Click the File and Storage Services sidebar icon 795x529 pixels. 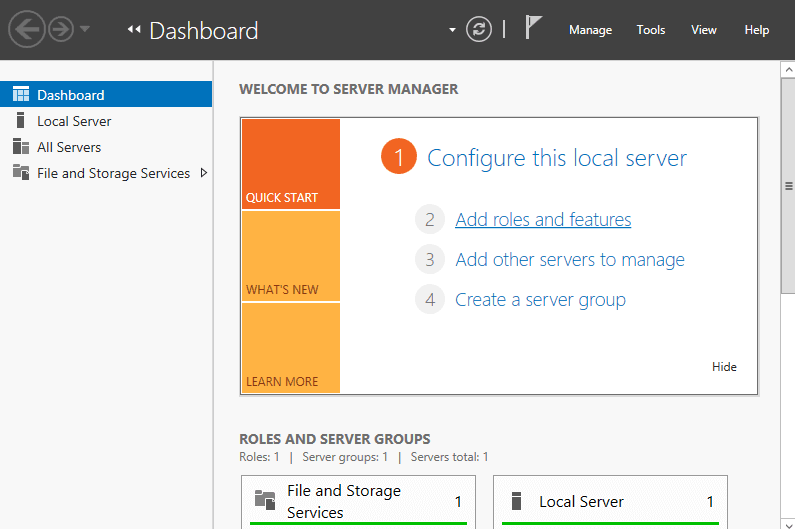21,173
